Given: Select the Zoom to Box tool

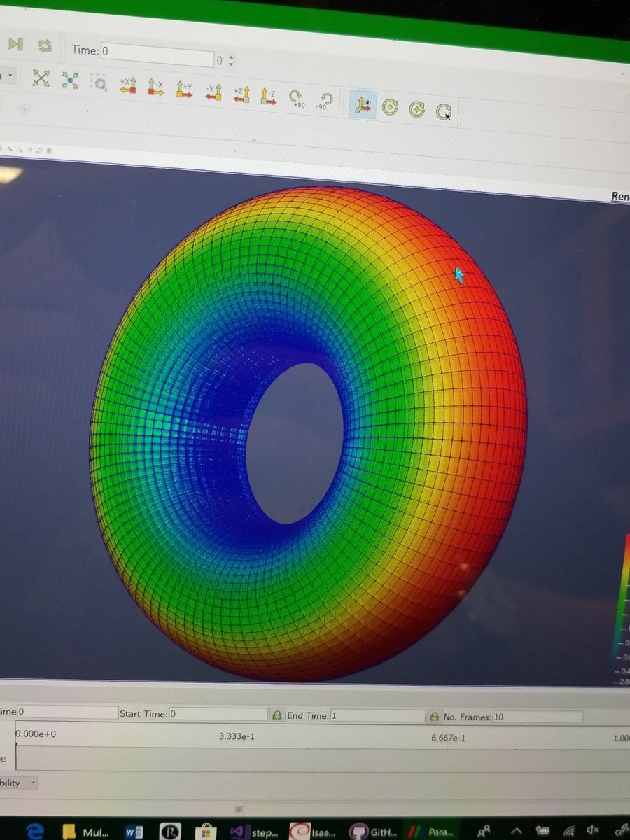Looking at the screenshot, I should (99, 85).
